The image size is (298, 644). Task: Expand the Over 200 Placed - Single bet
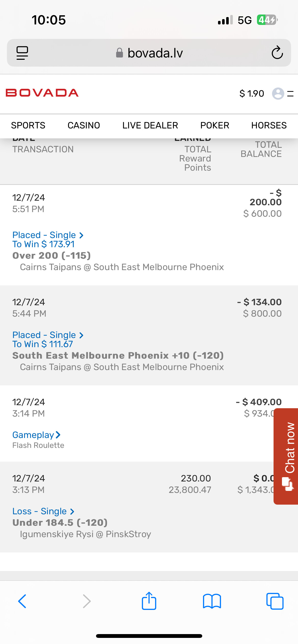tap(48, 235)
